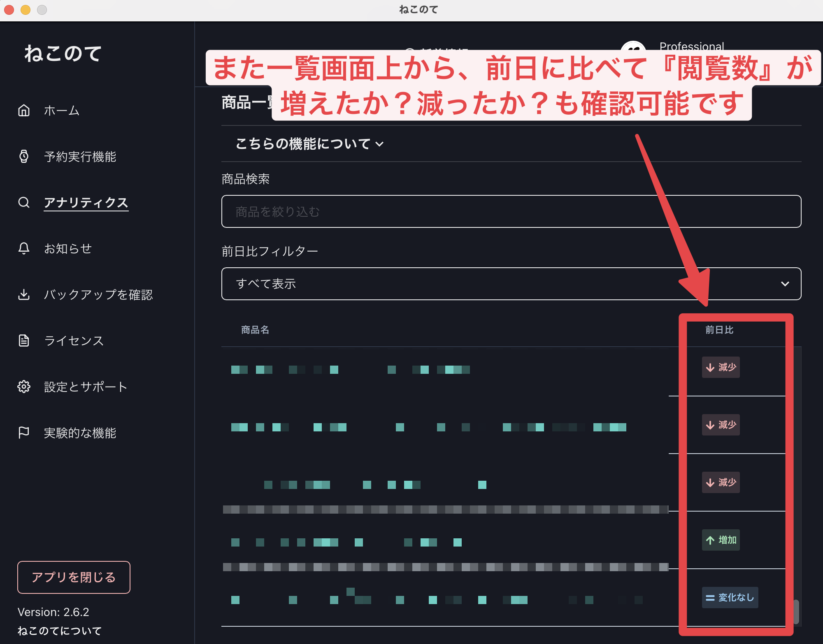Go to お知らせ page

point(68,248)
